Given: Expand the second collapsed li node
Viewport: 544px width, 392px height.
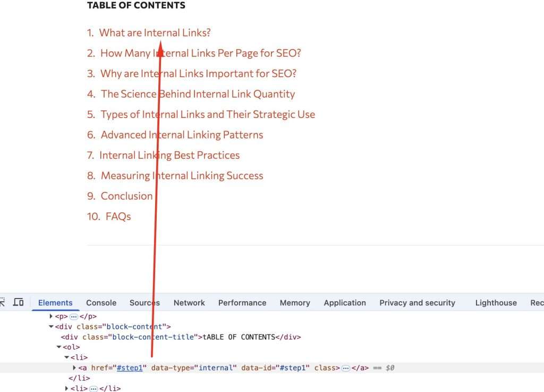Looking at the screenshot, I should 66,388.
